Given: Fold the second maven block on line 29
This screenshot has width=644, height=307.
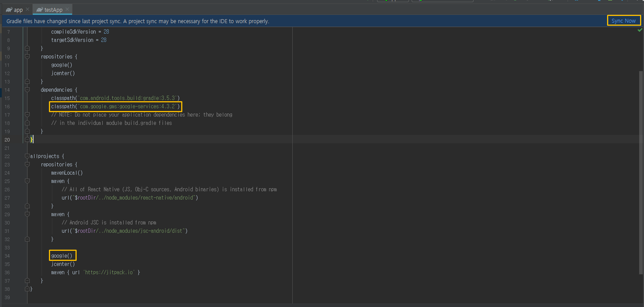Looking at the screenshot, I should click(x=27, y=214).
